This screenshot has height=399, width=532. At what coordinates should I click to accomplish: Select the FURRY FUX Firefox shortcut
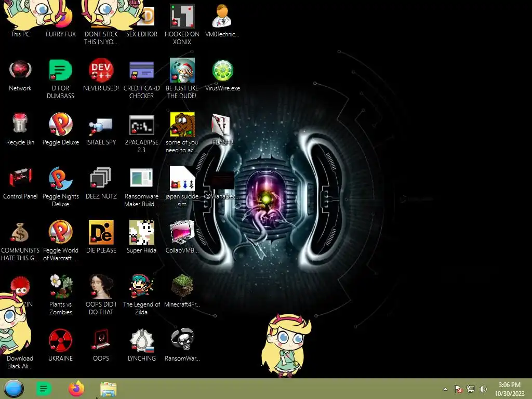pyautogui.click(x=60, y=20)
